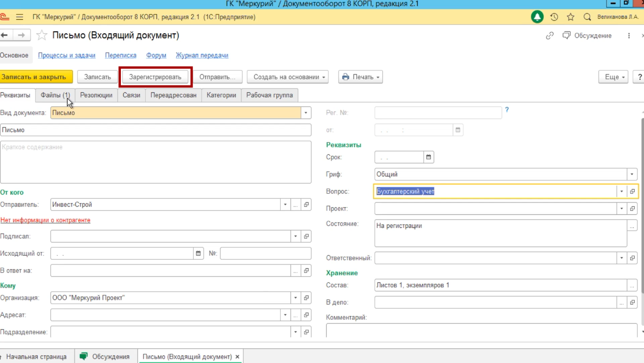Click the Краткое содержание text area
This screenshot has width=644, height=363.
coord(156,162)
